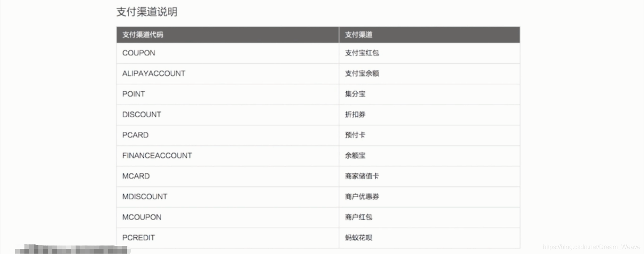
Task: Click the 支付宝红包 channel cell
Action: pyautogui.click(x=362, y=53)
